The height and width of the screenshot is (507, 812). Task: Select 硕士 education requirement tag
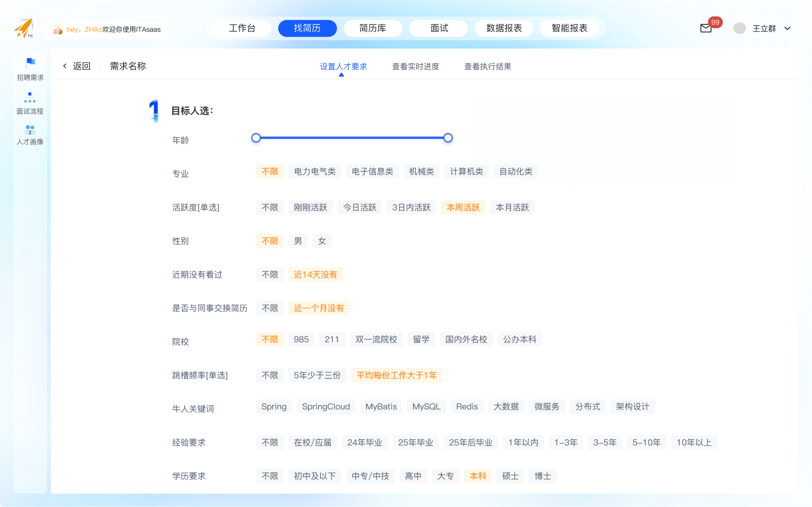point(510,476)
